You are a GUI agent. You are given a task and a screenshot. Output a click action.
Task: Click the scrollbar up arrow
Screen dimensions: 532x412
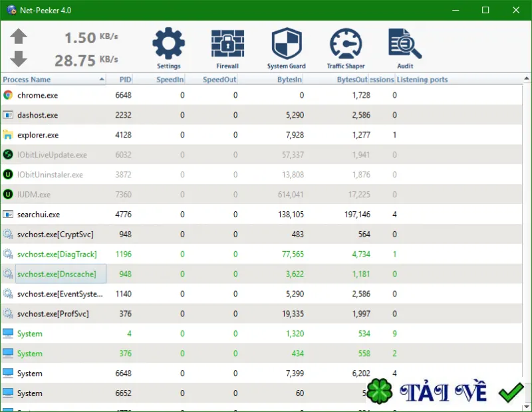(x=527, y=78)
